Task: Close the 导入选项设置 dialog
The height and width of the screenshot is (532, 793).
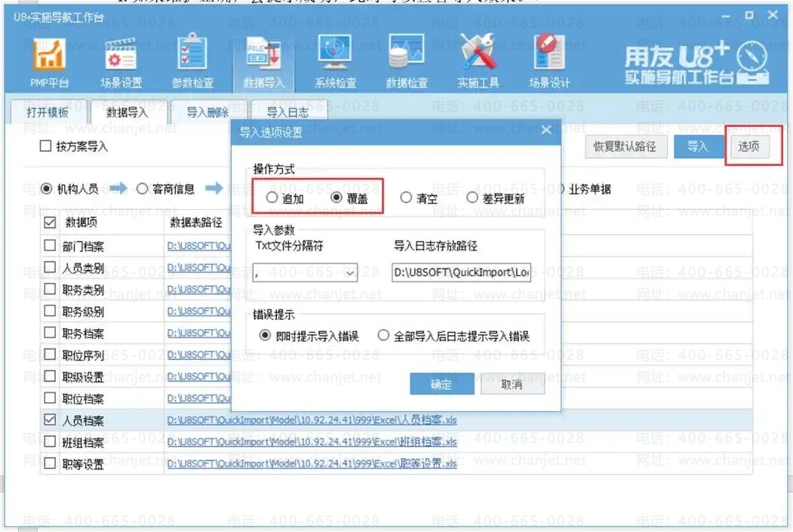Action: (x=547, y=130)
